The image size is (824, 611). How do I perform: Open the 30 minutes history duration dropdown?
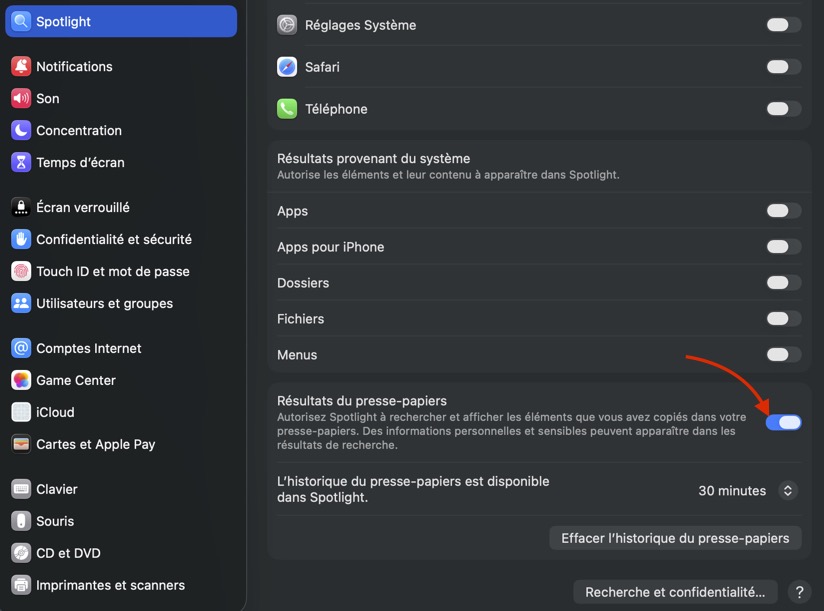click(x=747, y=491)
